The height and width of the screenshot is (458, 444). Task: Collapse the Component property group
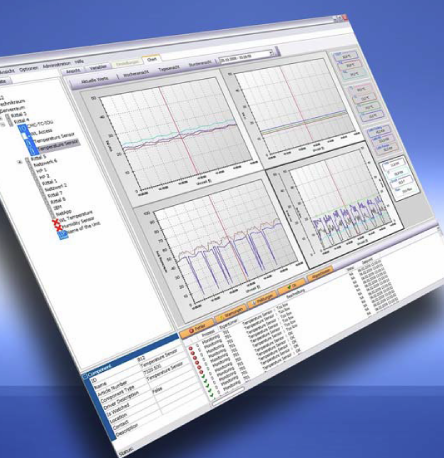pos(85,377)
